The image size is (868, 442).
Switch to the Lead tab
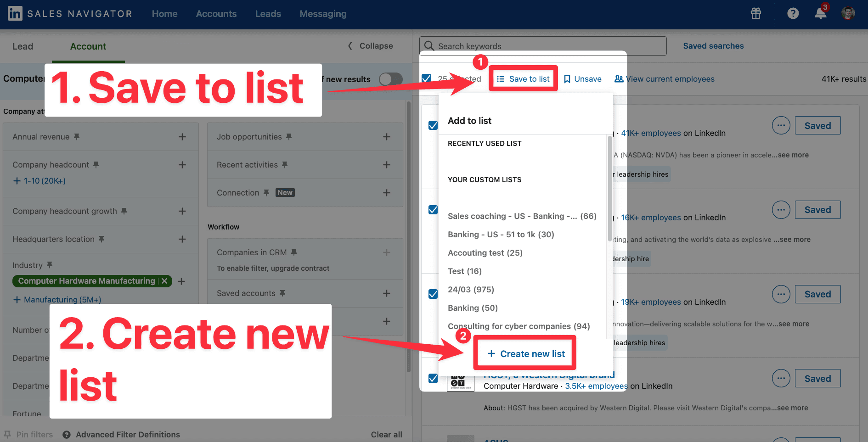pos(23,46)
